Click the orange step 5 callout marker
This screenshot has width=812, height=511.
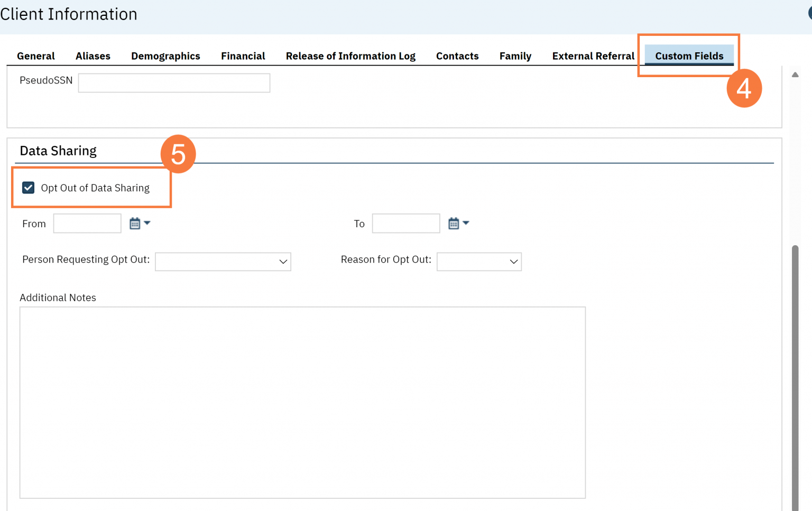click(x=178, y=154)
